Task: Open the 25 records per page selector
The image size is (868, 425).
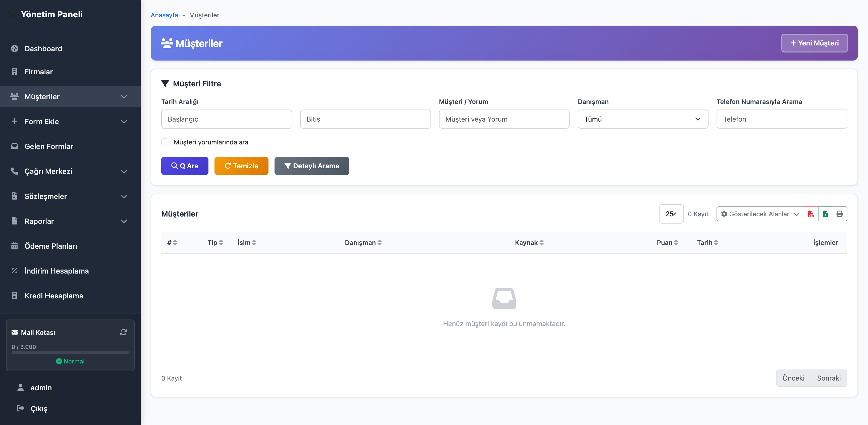Action: coord(671,214)
